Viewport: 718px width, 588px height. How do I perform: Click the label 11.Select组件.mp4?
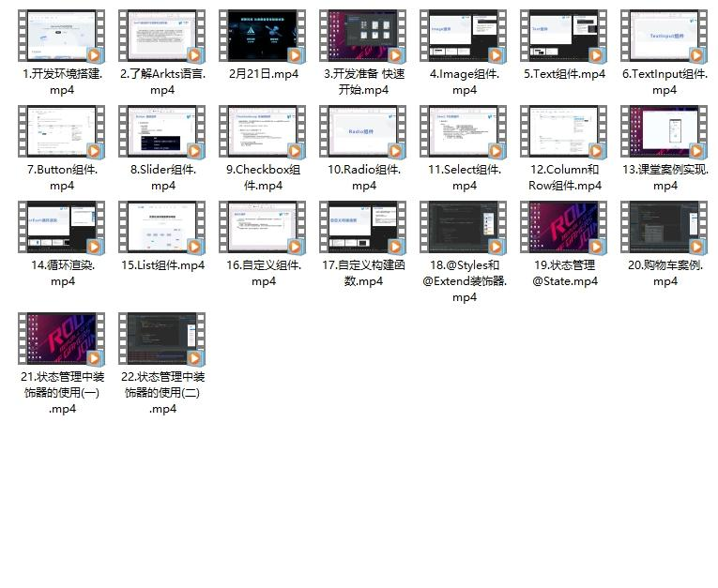(x=465, y=177)
